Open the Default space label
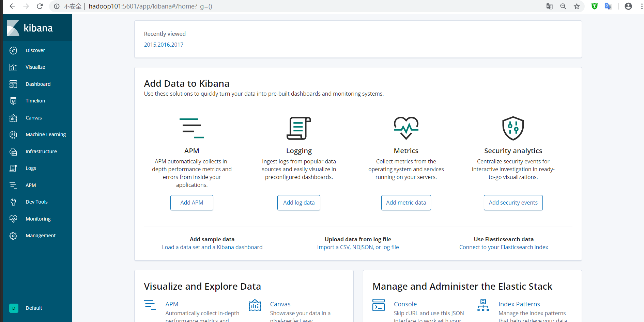The width and height of the screenshot is (644, 322). point(34,308)
